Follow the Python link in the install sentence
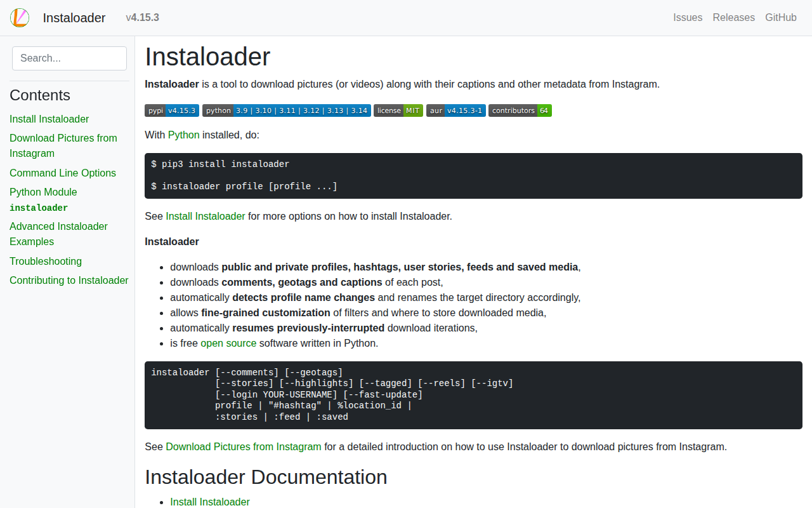The width and height of the screenshot is (812, 508). tap(184, 135)
